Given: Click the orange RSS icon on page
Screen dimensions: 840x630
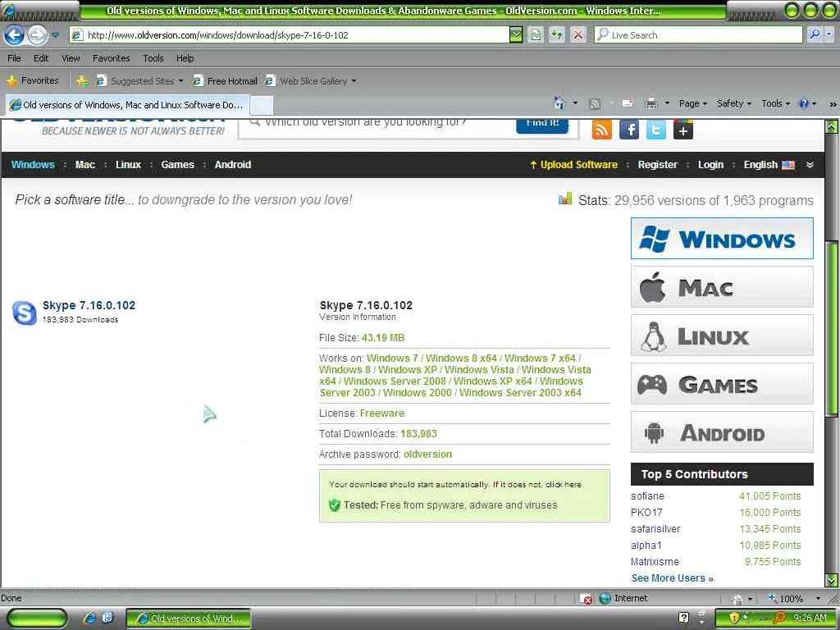Looking at the screenshot, I should pos(601,130).
